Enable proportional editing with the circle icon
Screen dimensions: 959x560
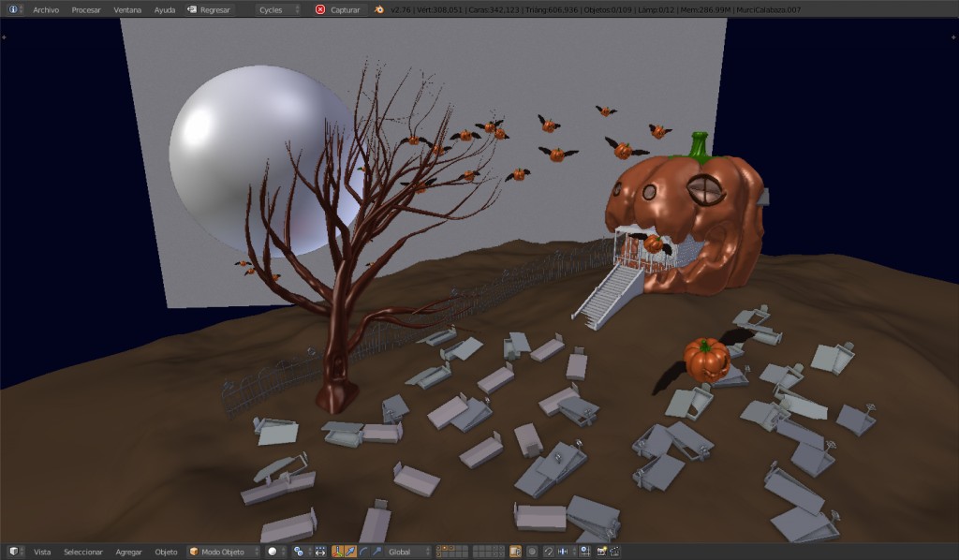532,552
